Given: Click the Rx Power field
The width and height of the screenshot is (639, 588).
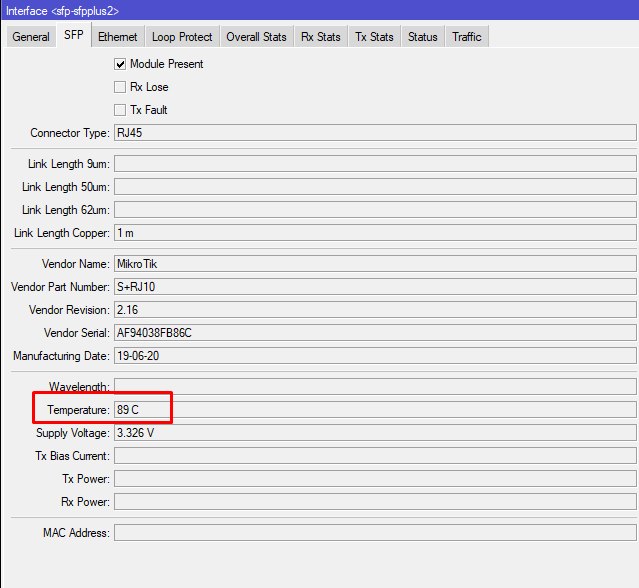Looking at the screenshot, I should [x=375, y=502].
